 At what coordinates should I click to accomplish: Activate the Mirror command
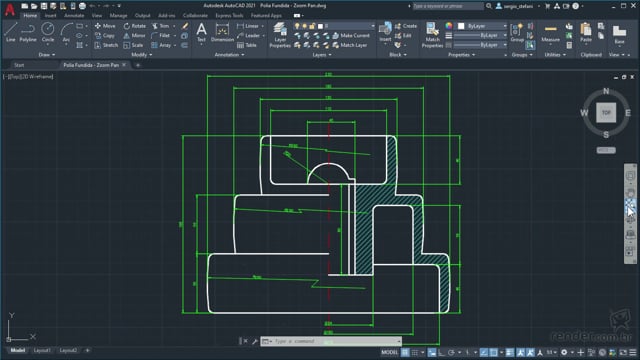(x=134, y=36)
